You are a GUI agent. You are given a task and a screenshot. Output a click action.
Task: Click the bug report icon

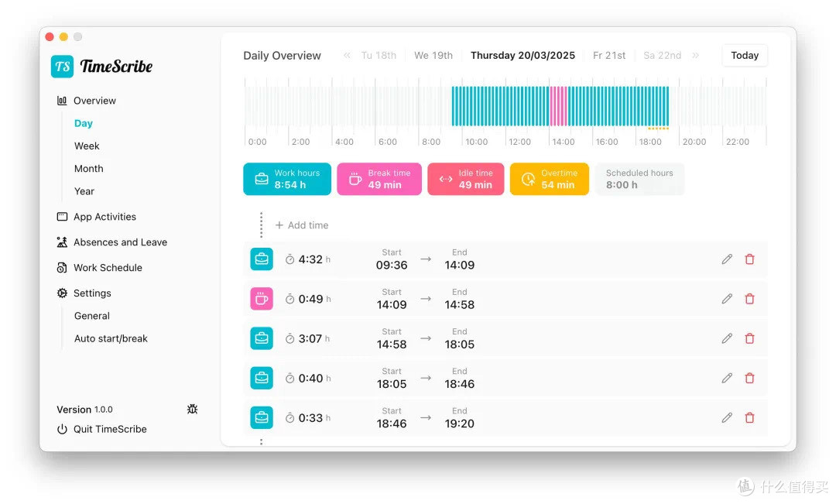coord(193,409)
